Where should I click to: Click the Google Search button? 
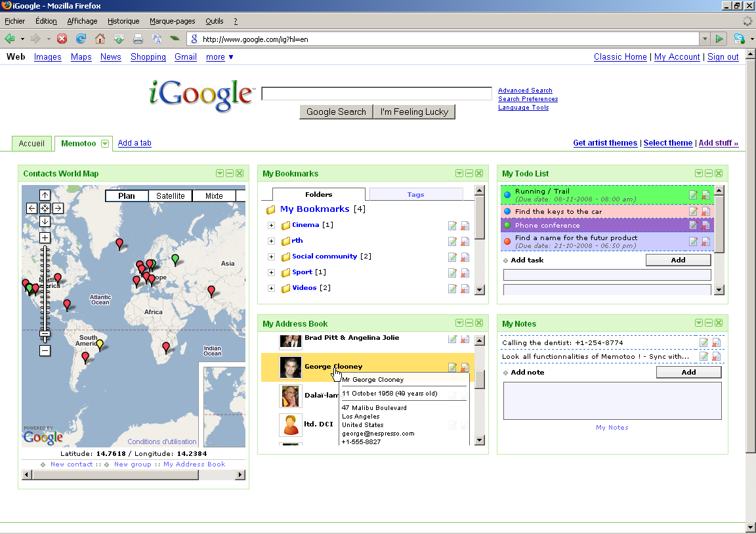(x=336, y=112)
